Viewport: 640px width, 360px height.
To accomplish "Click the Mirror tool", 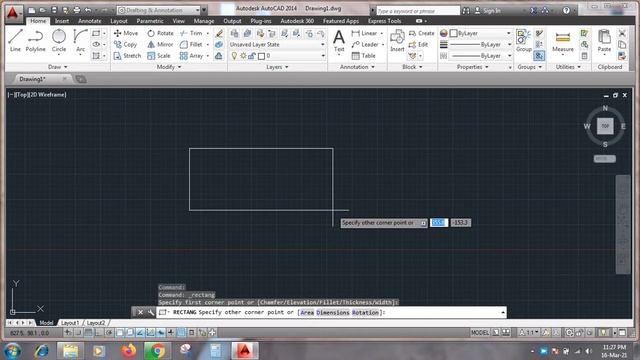I will tap(160, 44).
